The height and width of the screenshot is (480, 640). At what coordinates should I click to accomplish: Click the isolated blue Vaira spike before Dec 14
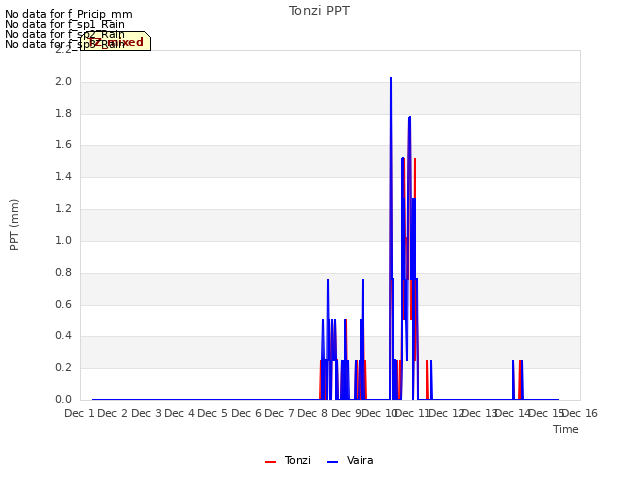click(513, 380)
